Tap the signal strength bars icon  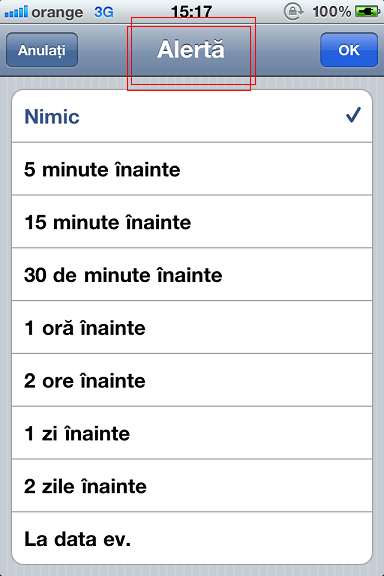[16, 12]
